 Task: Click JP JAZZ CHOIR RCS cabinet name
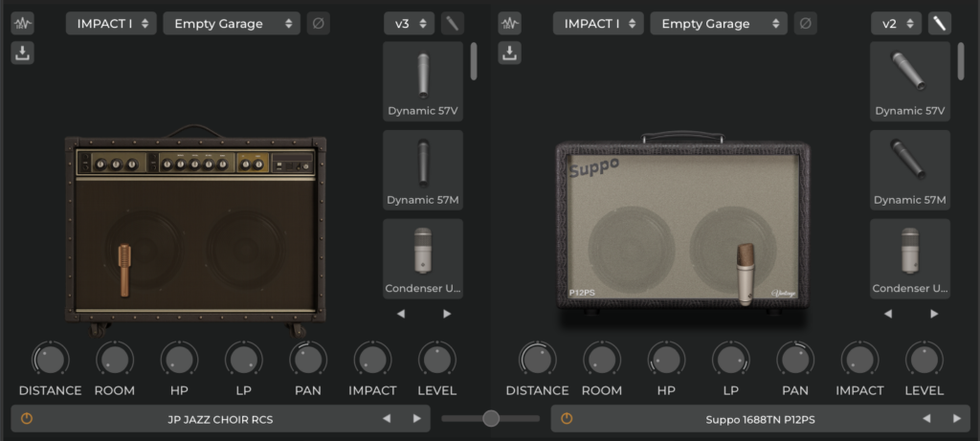[x=220, y=419]
